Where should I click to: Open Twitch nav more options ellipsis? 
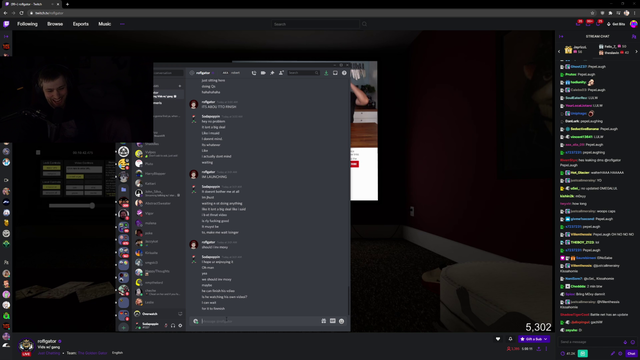click(122, 24)
